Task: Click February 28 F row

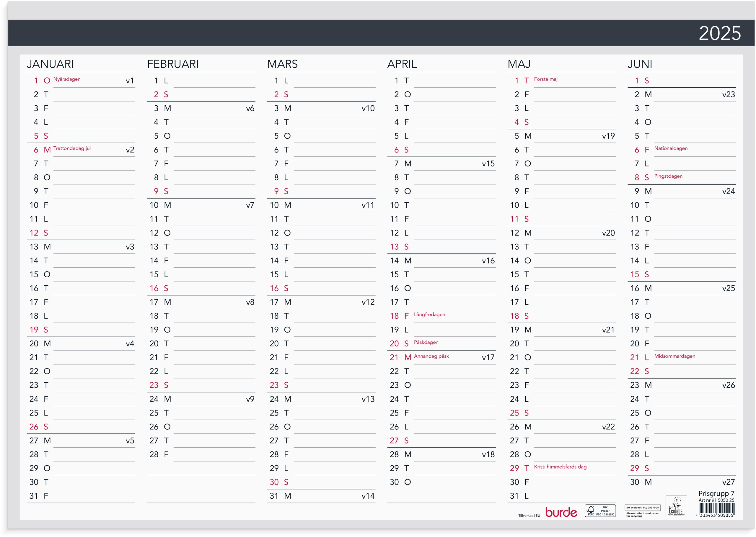Action: point(201,455)
